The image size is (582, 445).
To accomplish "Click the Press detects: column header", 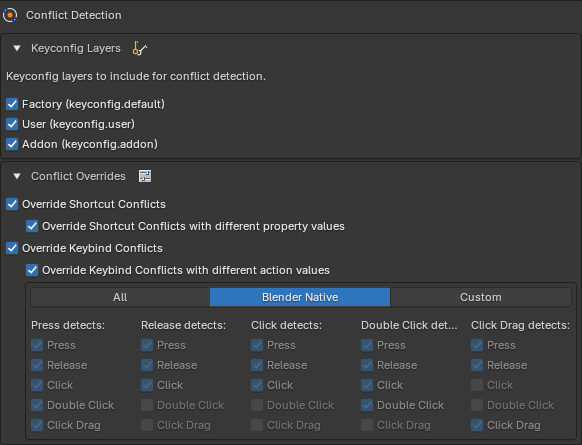I will 68,325.
